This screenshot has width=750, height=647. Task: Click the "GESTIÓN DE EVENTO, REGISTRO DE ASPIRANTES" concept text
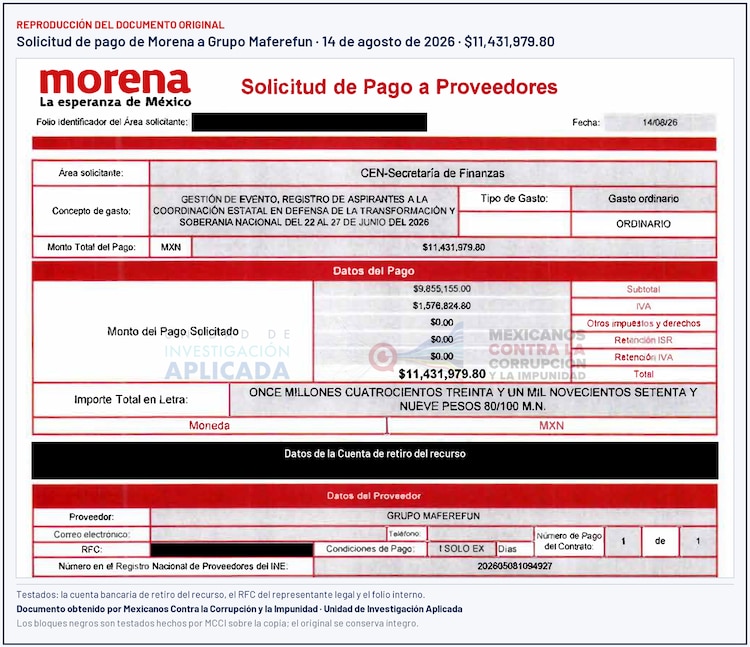tap(304, 210)
